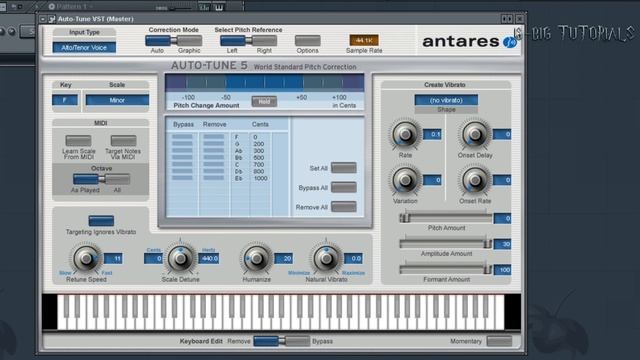640x360 pixels.
Task: Toggle Target Notes Via MIDI
Action: [x=123, y=140]
